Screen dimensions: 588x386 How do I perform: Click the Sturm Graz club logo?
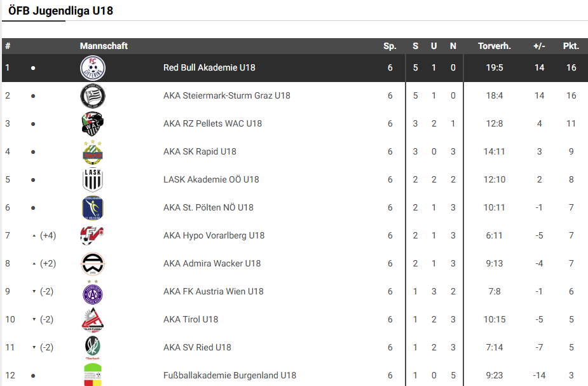[93, 96]
